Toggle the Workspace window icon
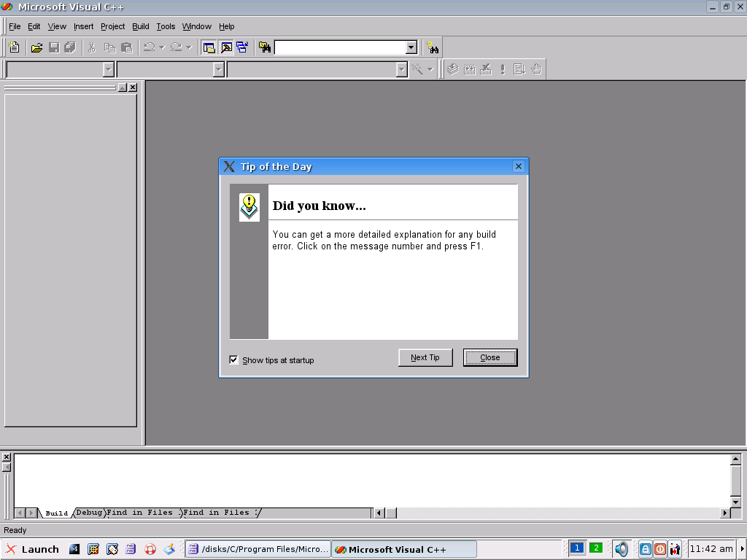This screenshot has height=560, width=747. pos(209,47)
